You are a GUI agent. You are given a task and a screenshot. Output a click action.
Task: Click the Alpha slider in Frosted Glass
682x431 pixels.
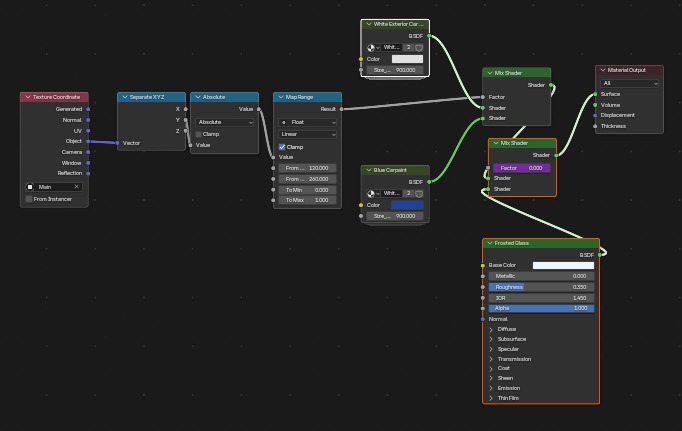point(541,308)
